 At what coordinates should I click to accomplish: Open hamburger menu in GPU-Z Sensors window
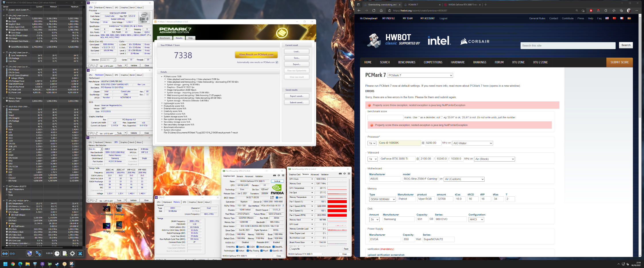pyautogui.click(x=349, y=174)
